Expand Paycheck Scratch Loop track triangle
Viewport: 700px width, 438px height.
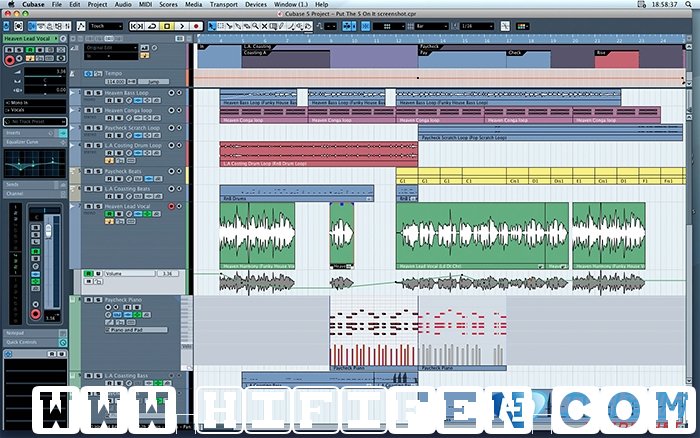coord(73,128)
